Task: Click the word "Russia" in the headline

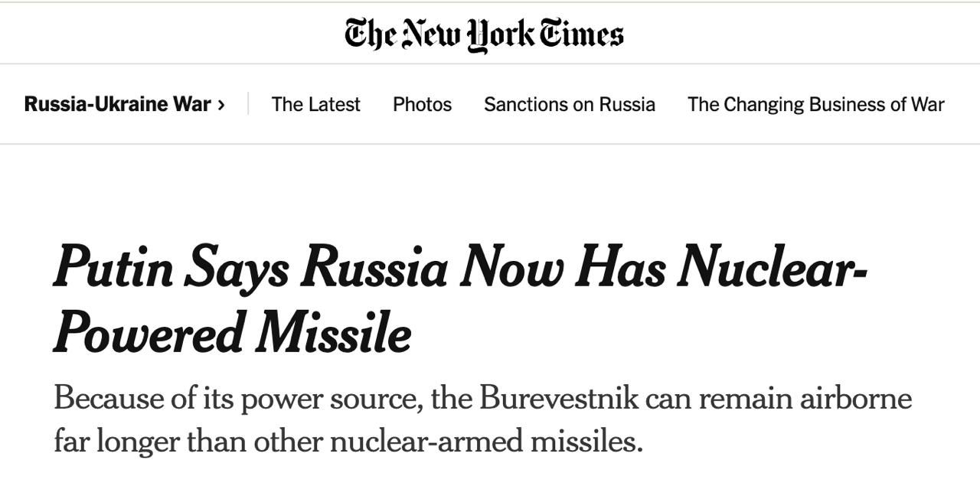Action: [374, 268]
